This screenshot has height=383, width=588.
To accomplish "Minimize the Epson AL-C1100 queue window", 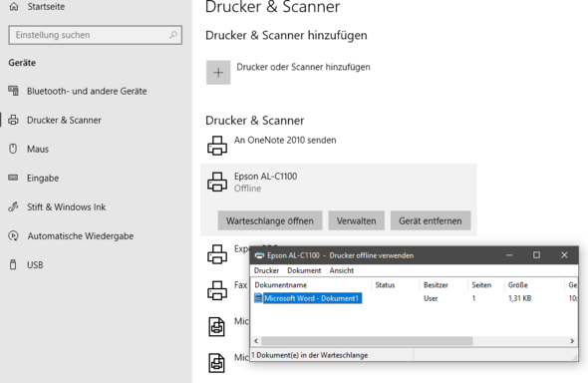I will pos(509,255).
